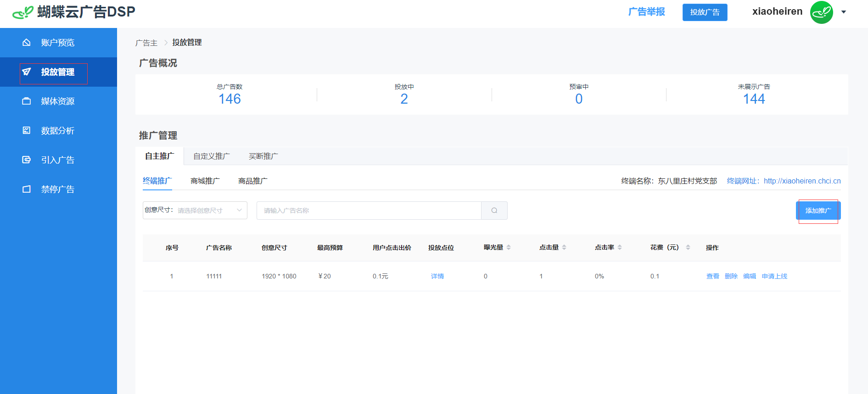This screenshot has height=394, width=868.
Task: Click the 数据分析 chart icon
Action: [27, 131]
